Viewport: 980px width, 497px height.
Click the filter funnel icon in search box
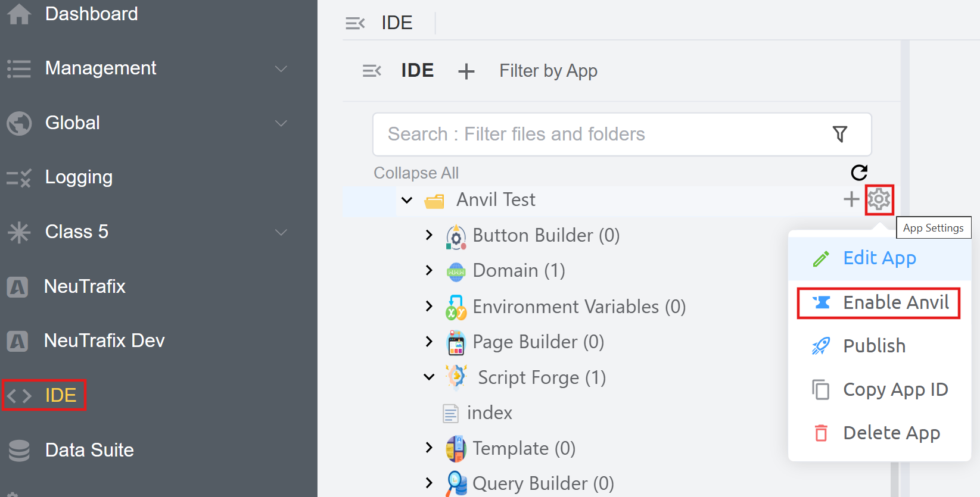pos(839,135)
